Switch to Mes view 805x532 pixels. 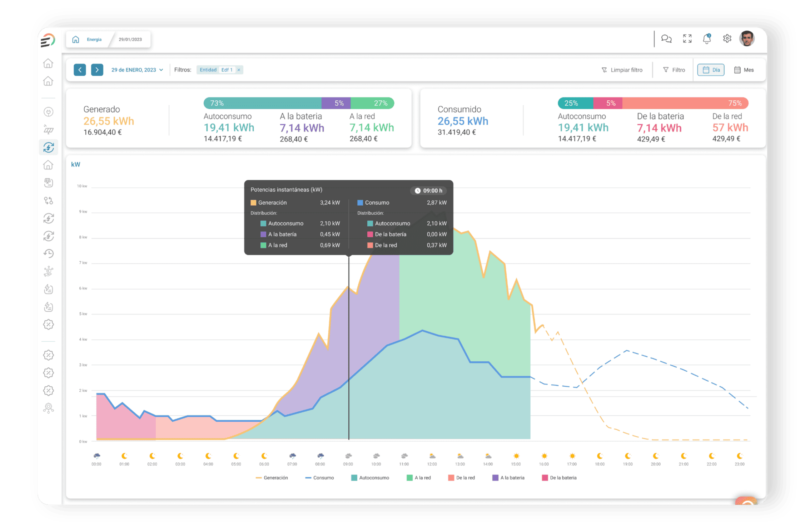pos(744,70)
